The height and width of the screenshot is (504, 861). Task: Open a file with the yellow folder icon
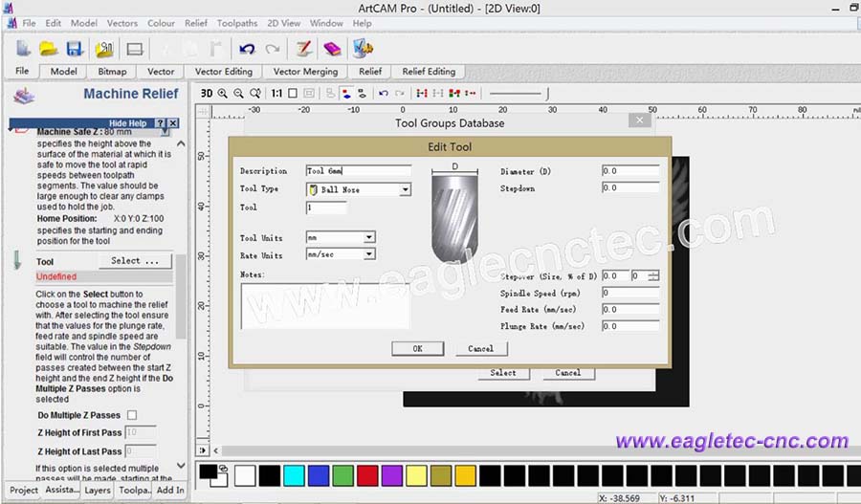(49, 49)
